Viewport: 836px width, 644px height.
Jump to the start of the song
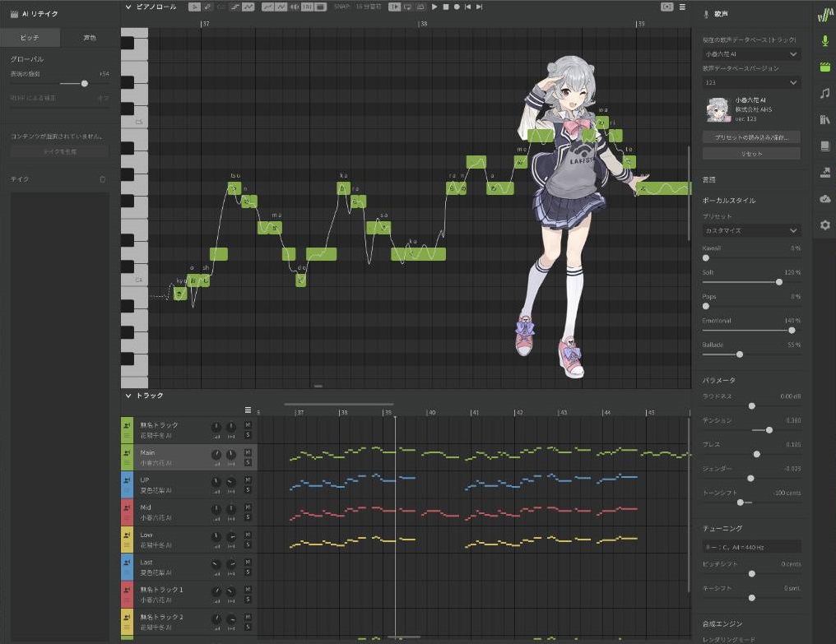pos(467,7)
